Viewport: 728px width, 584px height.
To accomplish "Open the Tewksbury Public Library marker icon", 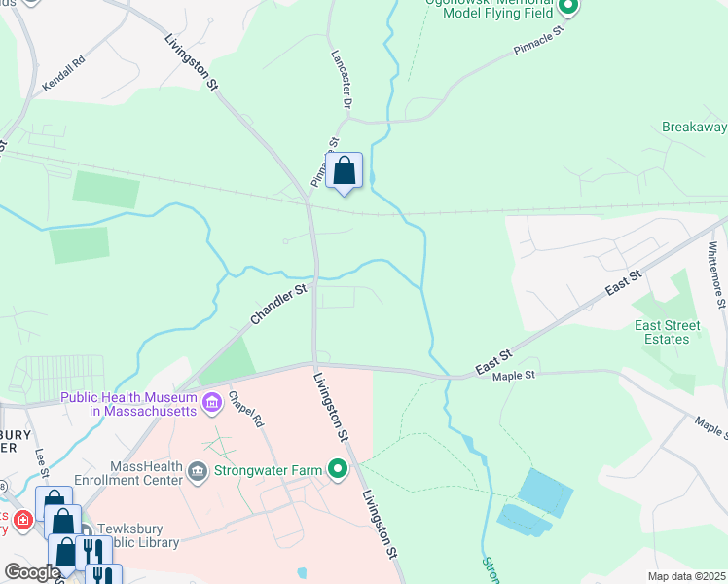I will click(88, 530).
